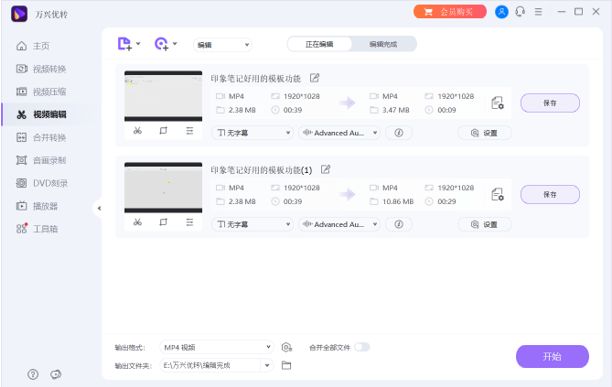Screen dimensions: 612x387
Task: Click 保存 for first video
Action: click(550, 103)
